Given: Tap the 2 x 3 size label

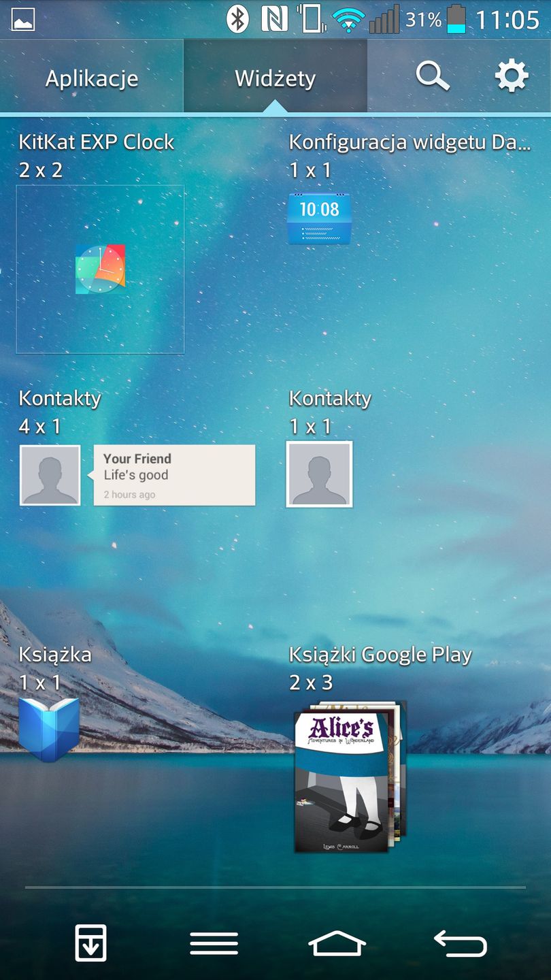Looking at the screenshot, I should pyautogui.click(x=311, y=683).
